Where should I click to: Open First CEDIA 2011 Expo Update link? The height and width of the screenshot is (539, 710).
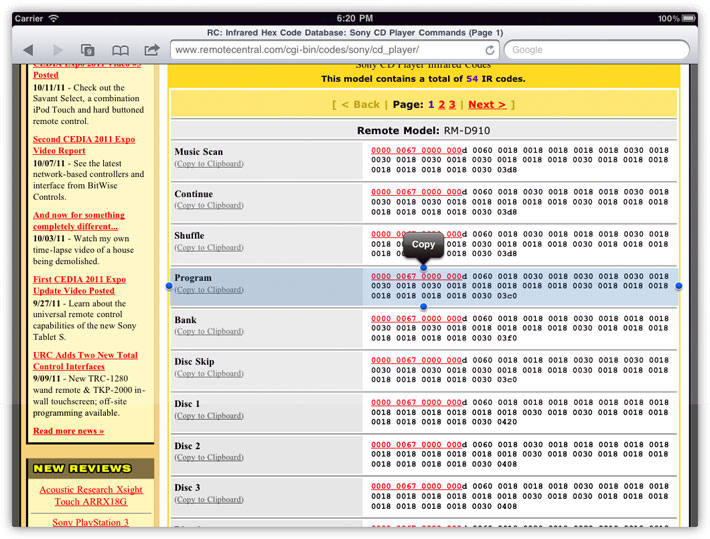pos(79,285)
